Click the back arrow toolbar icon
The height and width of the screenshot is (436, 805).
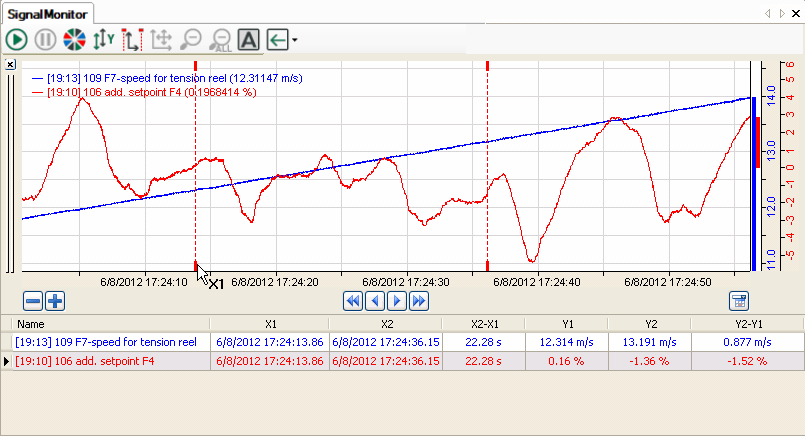click(278, 40)
